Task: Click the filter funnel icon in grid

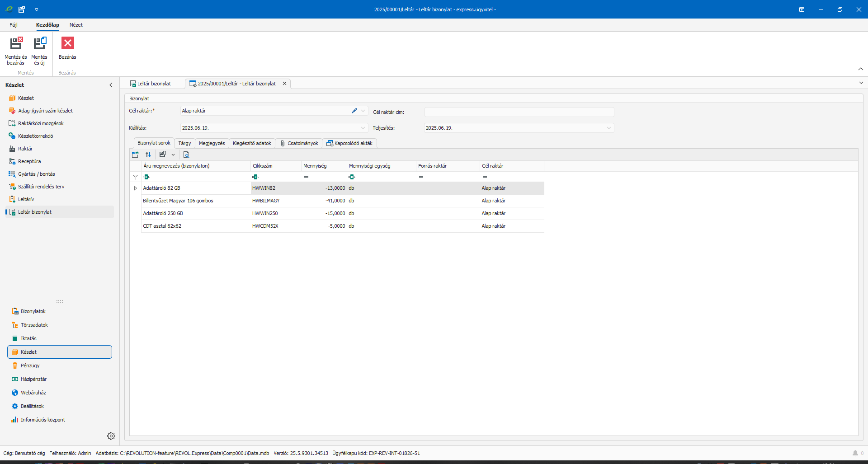Action: 135,177
